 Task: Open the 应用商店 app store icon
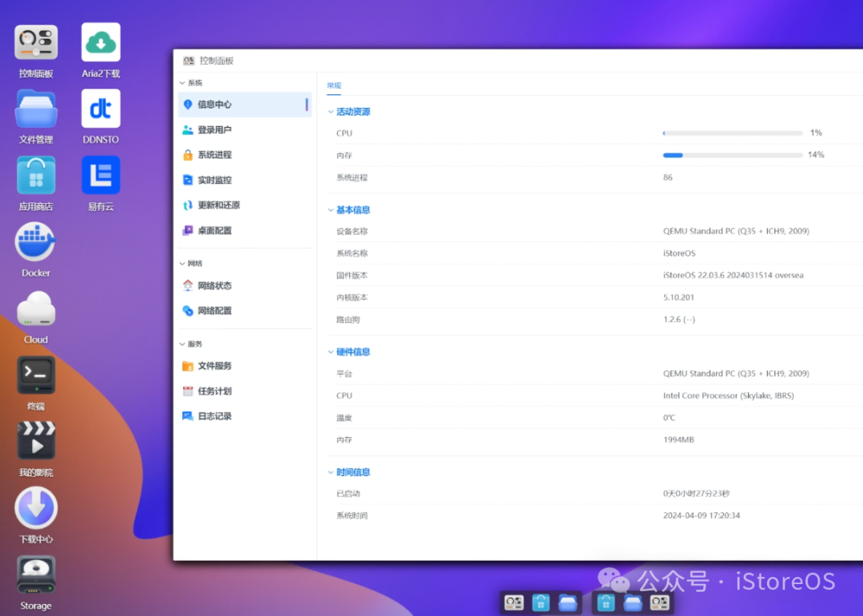coord(36,175)
